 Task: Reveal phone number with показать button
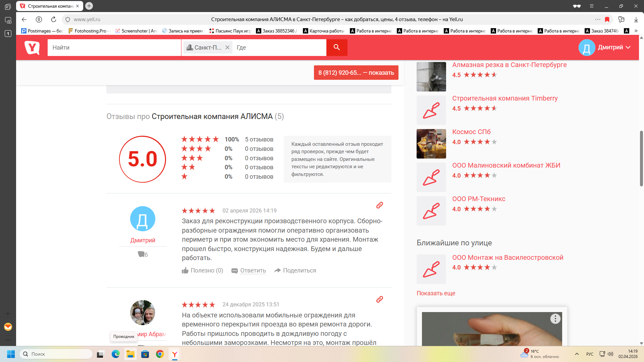[x=356, y=73]
